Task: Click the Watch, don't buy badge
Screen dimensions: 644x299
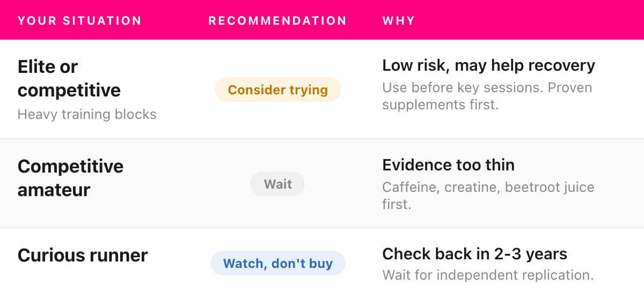Action: click(278, 263)
